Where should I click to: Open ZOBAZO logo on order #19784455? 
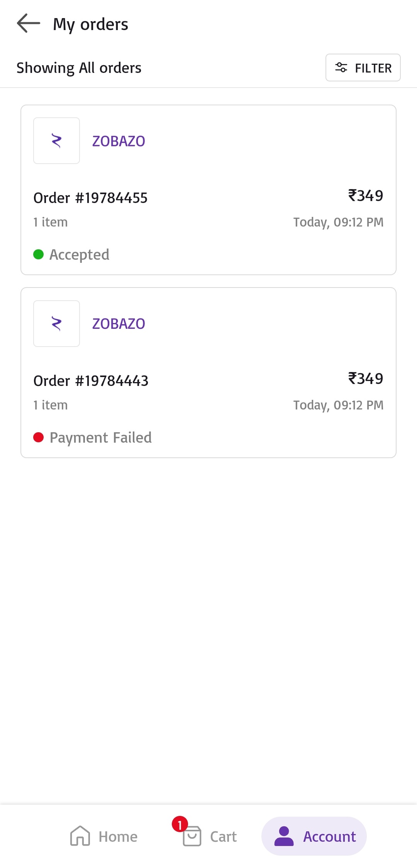(x=56, y=141)
